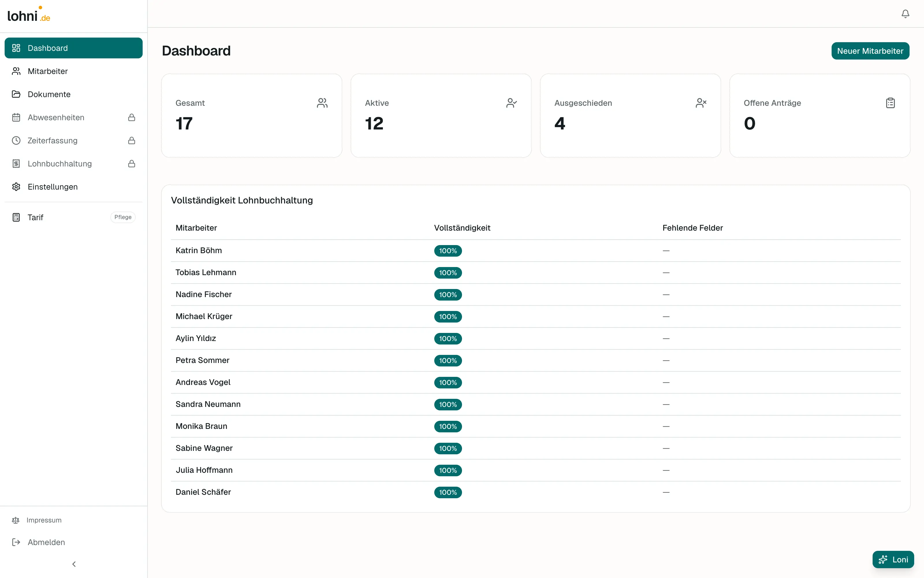Click the people icon in Gesamt card

pos(322,103)
